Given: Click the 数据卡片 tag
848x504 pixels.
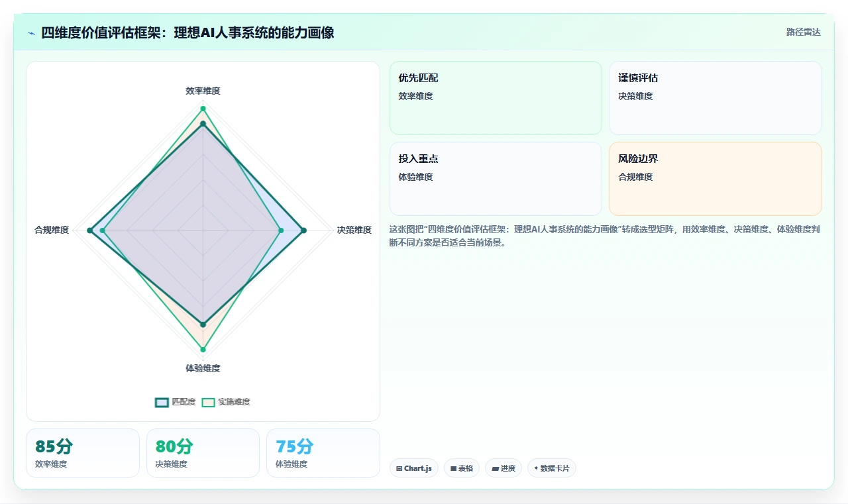Looking at the screenshot, I should (552, 468).
